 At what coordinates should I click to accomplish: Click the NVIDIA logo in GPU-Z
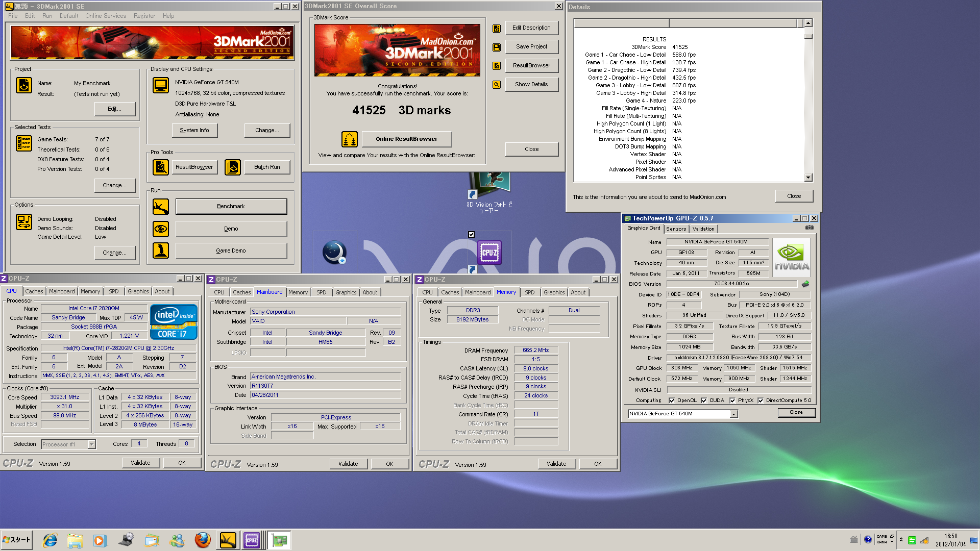[792, 258]
